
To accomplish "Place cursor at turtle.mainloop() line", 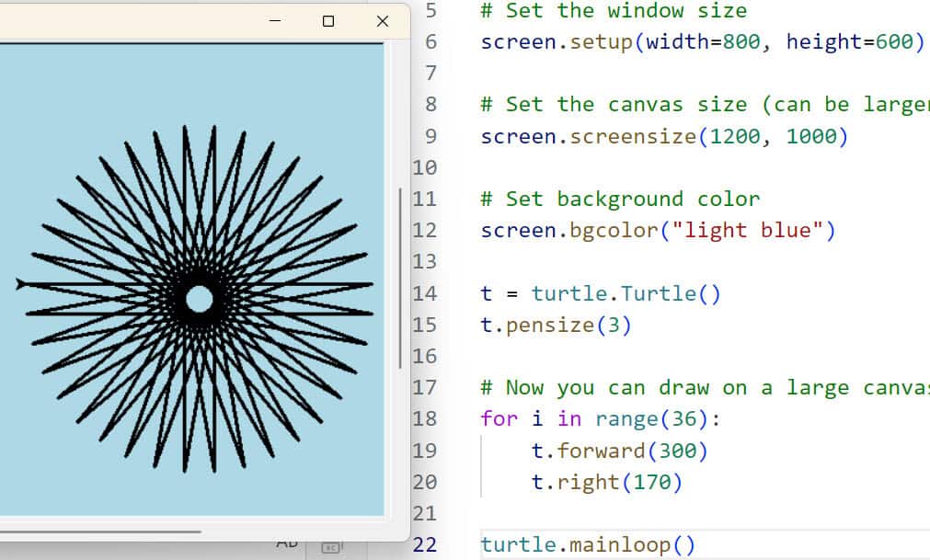I will click(588, 544).
